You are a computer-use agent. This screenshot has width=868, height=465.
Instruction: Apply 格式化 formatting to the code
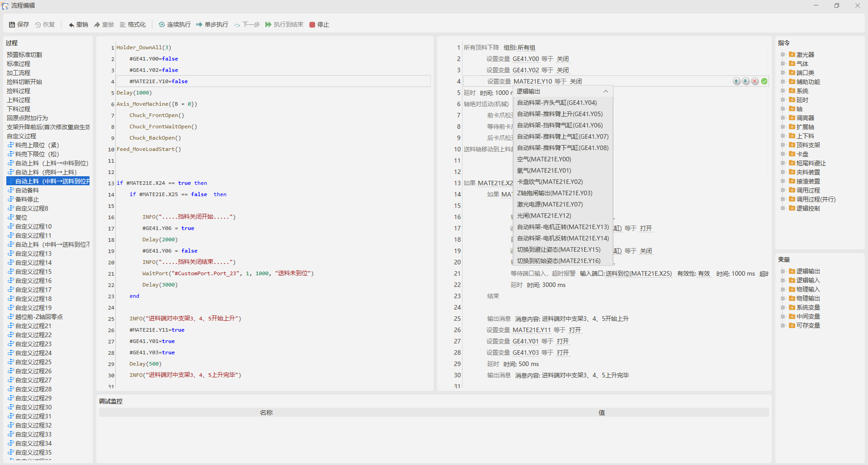[x=132, y=24]
